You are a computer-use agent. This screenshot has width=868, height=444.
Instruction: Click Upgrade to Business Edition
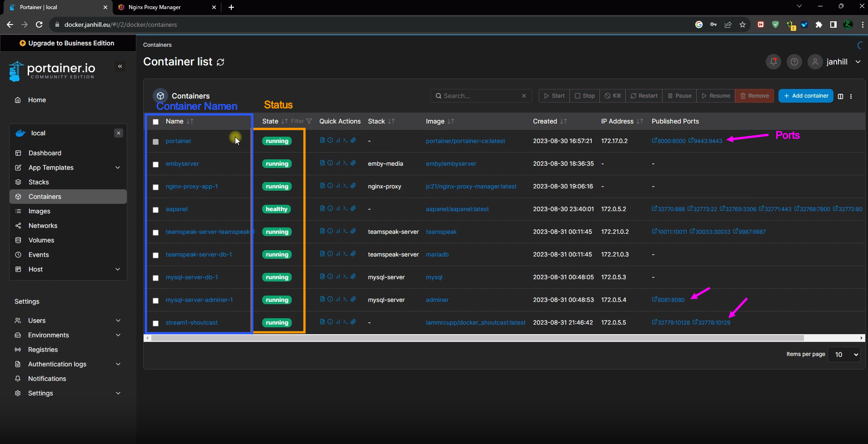point(67,43)
